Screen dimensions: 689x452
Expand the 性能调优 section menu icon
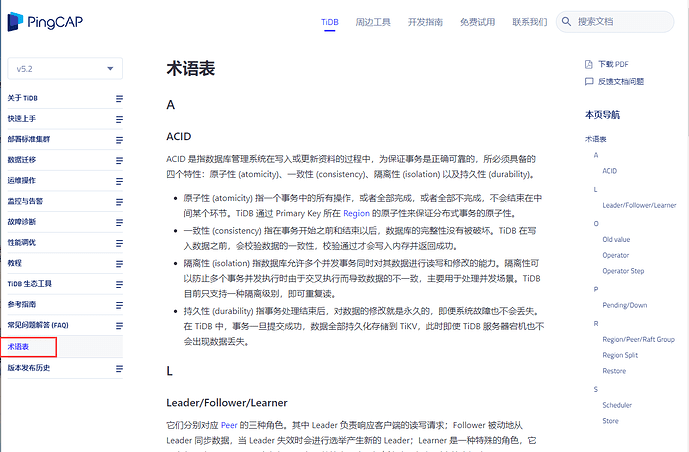click(x=119, y=243)
